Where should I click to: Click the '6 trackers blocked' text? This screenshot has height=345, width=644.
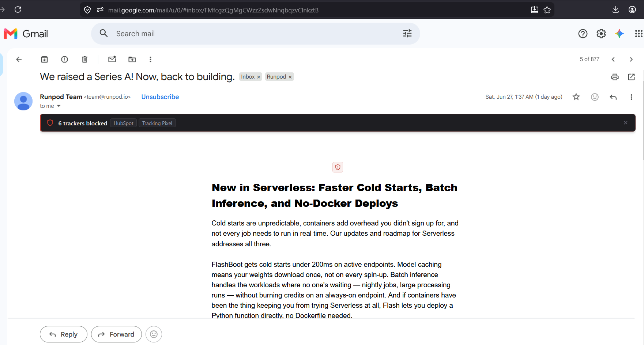pos(83,124)
